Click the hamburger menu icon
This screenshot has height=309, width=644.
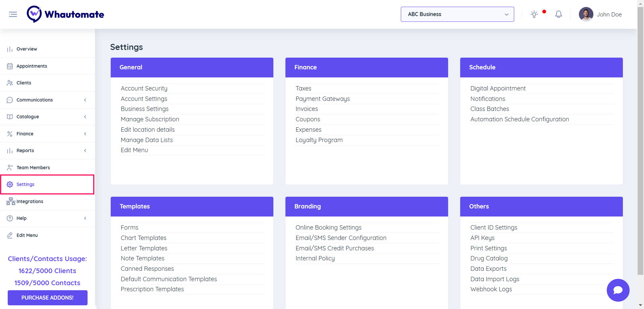[13, 14]
